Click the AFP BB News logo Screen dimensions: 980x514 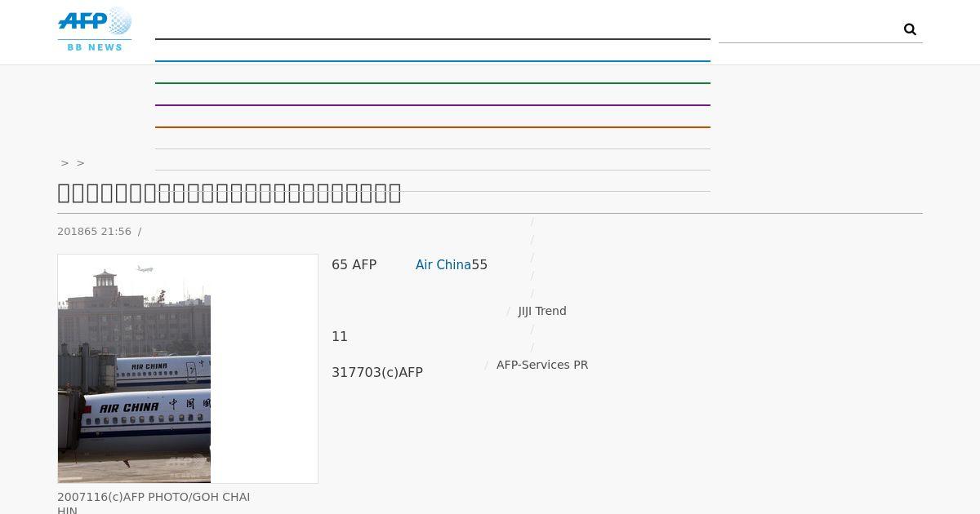(95, 29)
